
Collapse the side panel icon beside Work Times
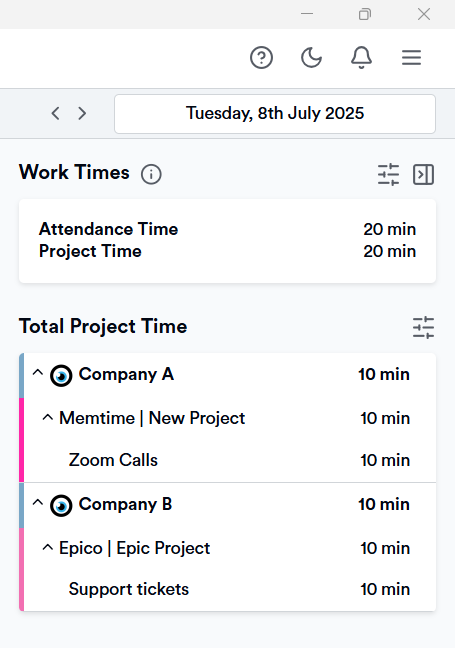[424, 174]
